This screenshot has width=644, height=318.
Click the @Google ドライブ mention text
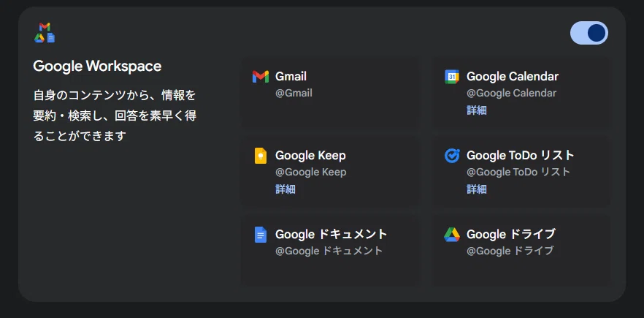[510, 251]
